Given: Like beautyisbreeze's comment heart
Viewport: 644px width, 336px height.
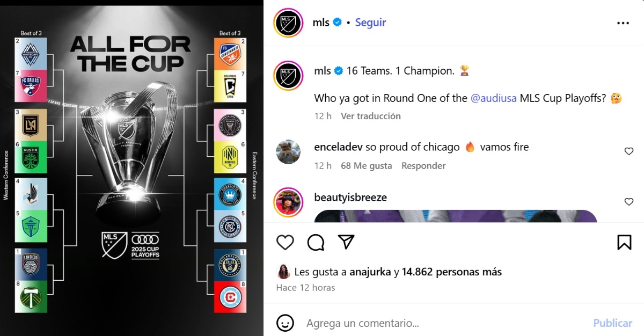Looking at the screenshot, I should (x=629, y=202).
